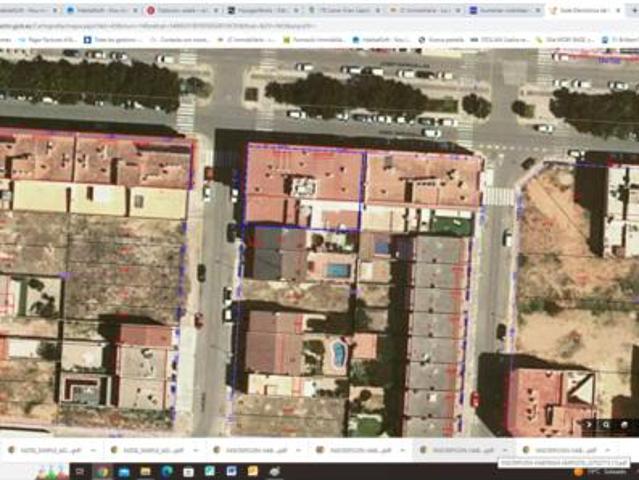Open File Explorer folder icon in taskbar
639x480 pixels.
coord(145,471)
